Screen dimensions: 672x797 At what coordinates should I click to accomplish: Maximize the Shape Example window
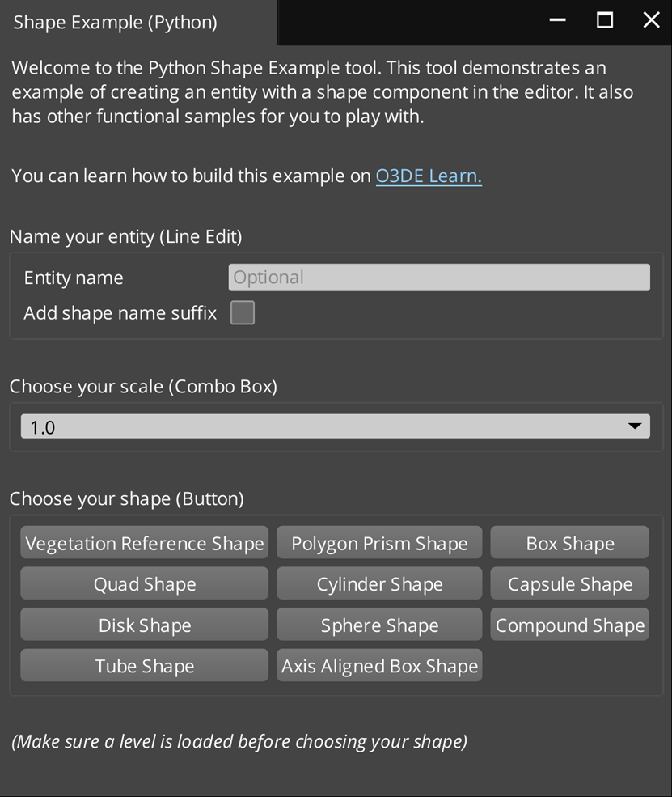605,21
